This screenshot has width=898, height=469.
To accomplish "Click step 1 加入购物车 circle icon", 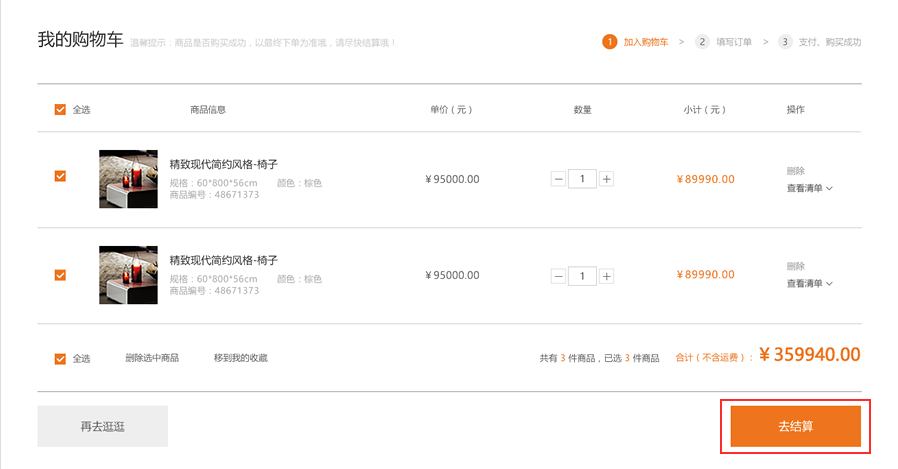I will tap(610, 42).
